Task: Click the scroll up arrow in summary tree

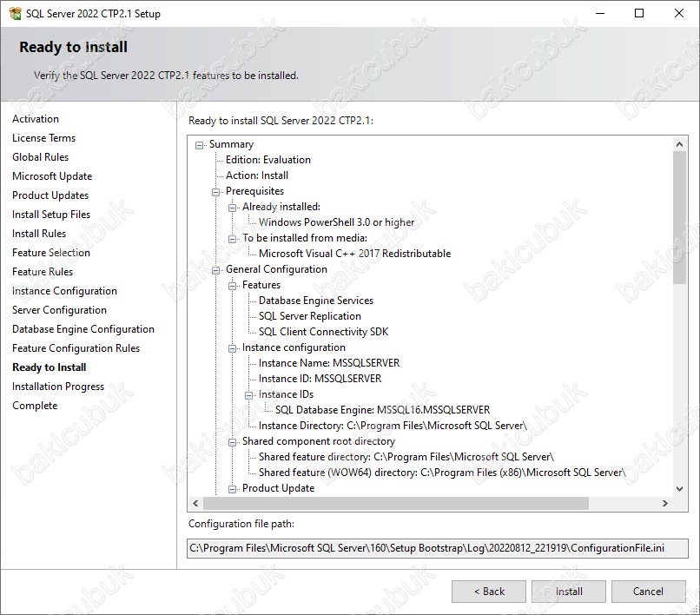Action: click(x=679, y=144)
